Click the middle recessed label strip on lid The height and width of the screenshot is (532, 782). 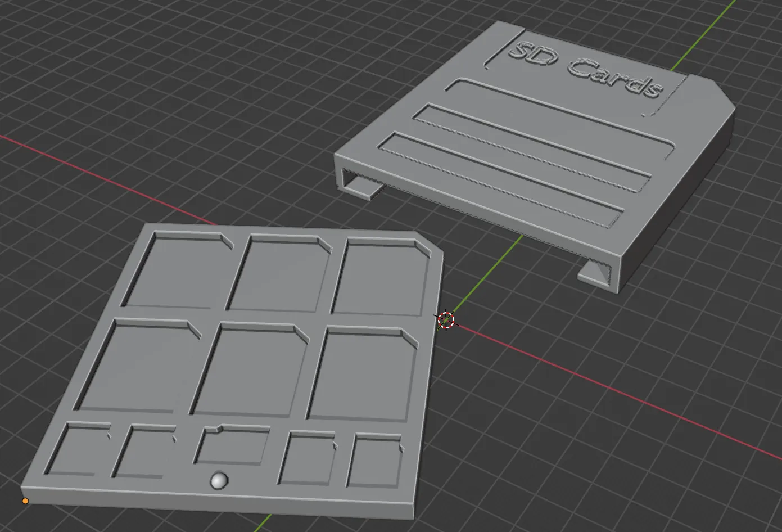[531, 147]
